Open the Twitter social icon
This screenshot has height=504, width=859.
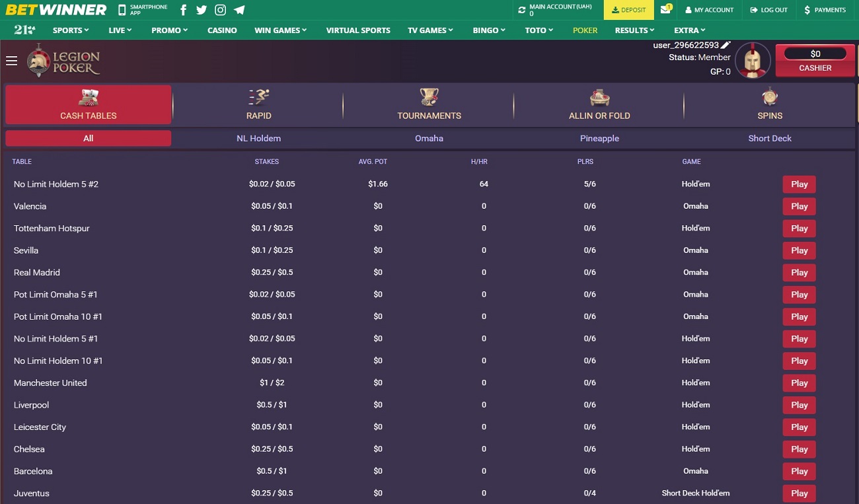pyautogui.click(x=202, y=10)
